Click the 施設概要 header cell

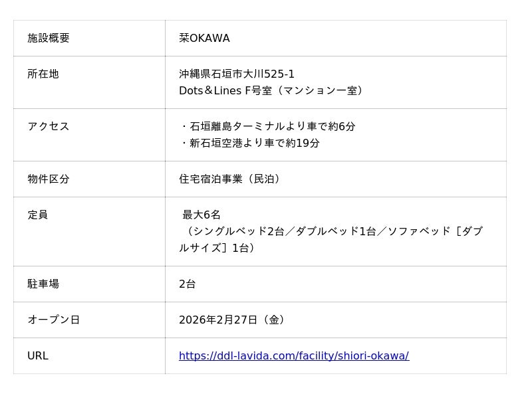click(49, 39)
